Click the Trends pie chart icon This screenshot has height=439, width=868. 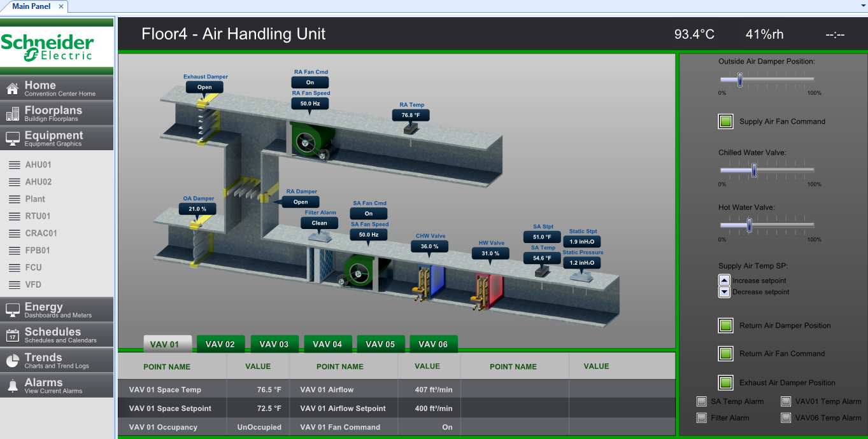tap(12, 361)
